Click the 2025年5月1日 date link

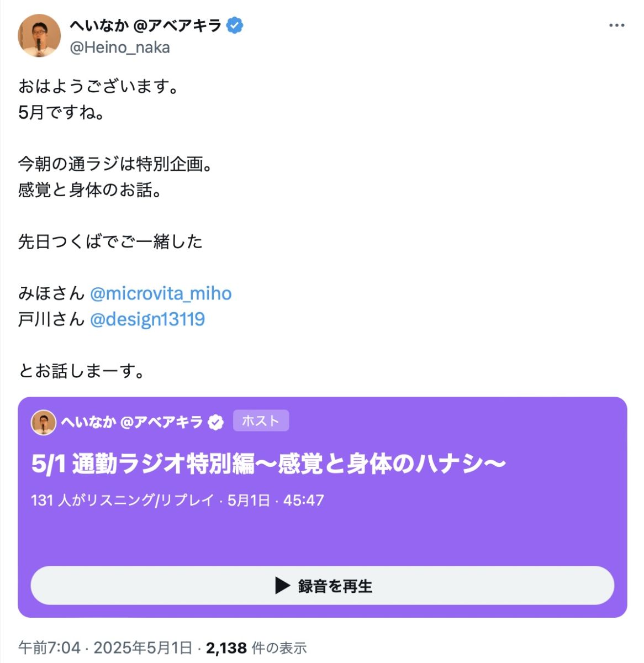[142, 648]
